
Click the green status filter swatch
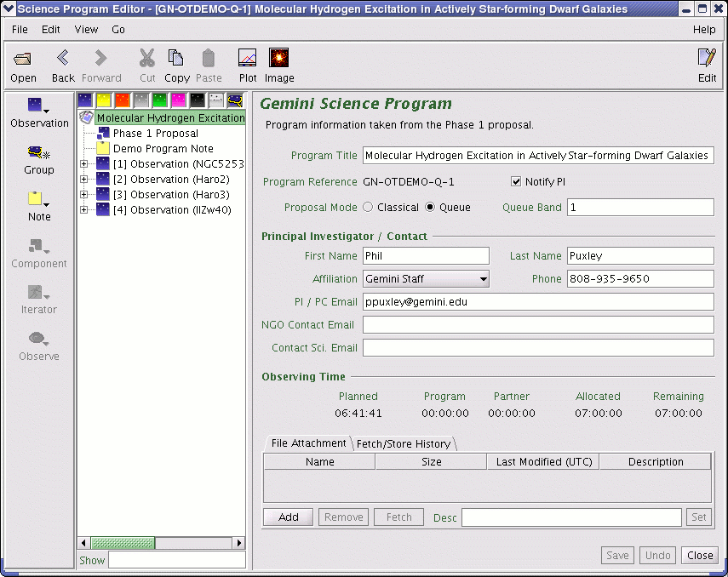(160, 100)
